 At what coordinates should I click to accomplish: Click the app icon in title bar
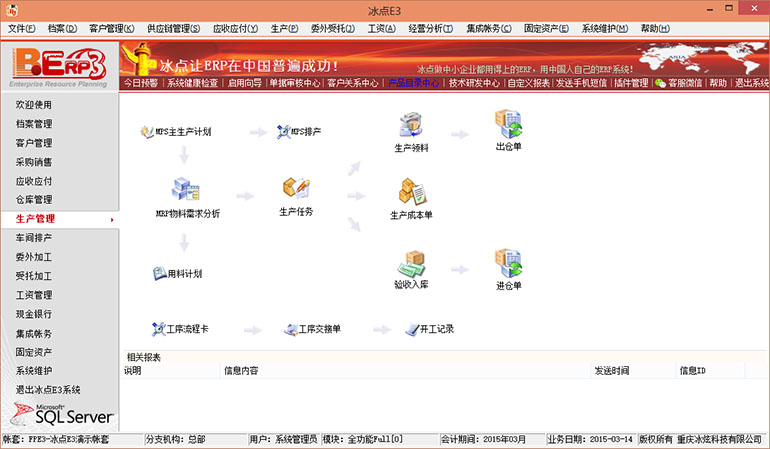coord(11,10)
